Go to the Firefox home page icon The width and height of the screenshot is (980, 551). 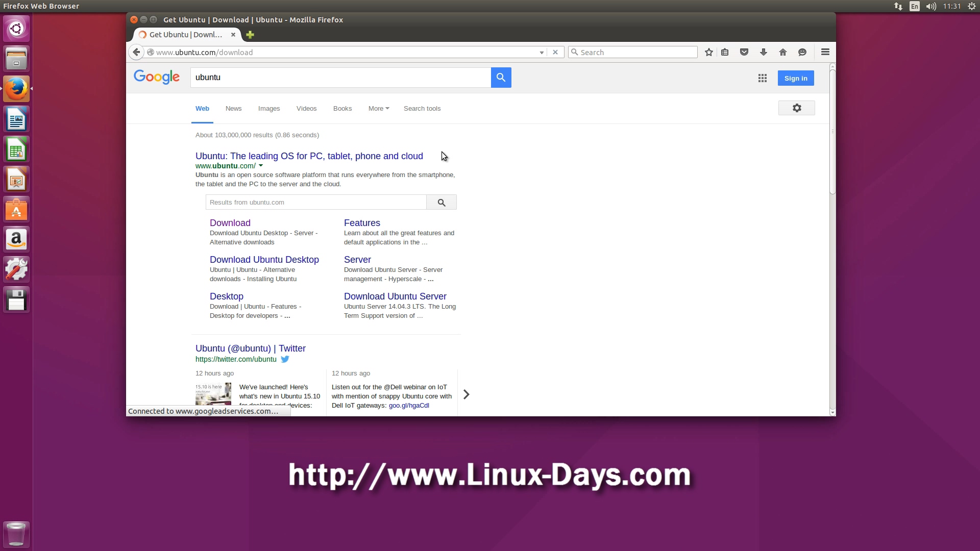783,52
